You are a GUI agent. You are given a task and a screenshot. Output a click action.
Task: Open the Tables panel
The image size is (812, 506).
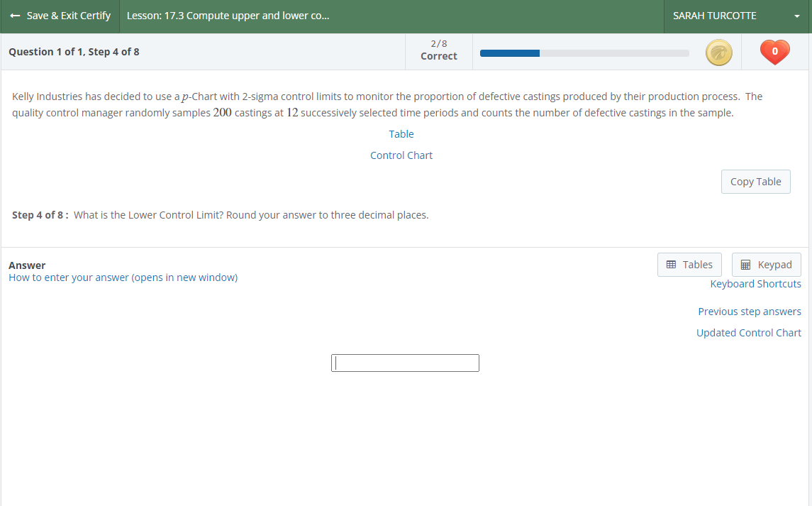pos(689,264)
